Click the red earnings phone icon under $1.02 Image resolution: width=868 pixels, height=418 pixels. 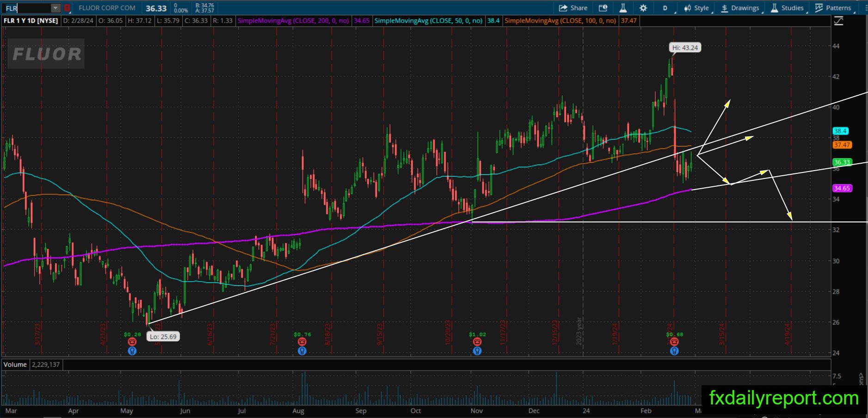(x=477, y=342)
